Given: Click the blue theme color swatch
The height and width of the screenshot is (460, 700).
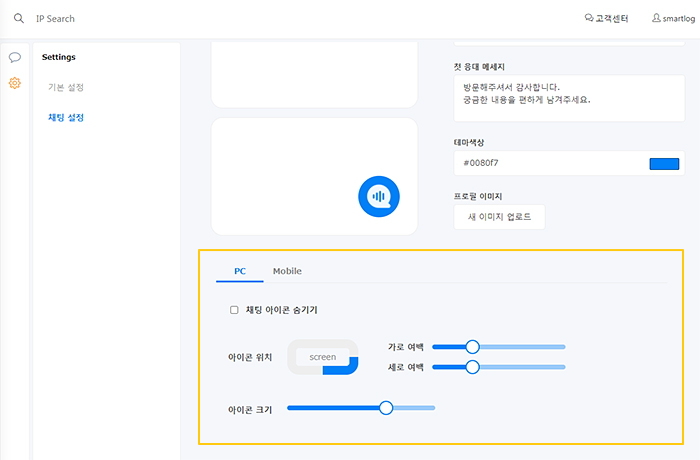Looking at the screenshot, I should pos(664,164).
